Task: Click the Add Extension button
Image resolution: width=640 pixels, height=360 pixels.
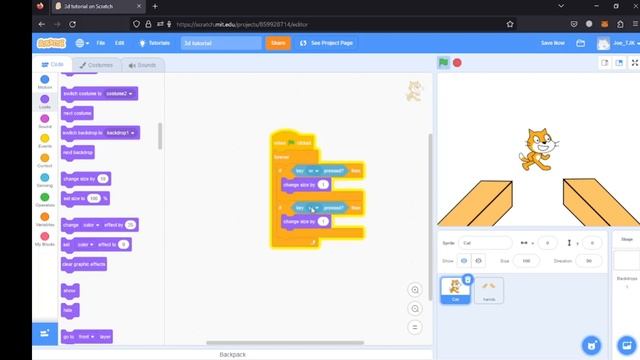Action: tap(45, 333)
